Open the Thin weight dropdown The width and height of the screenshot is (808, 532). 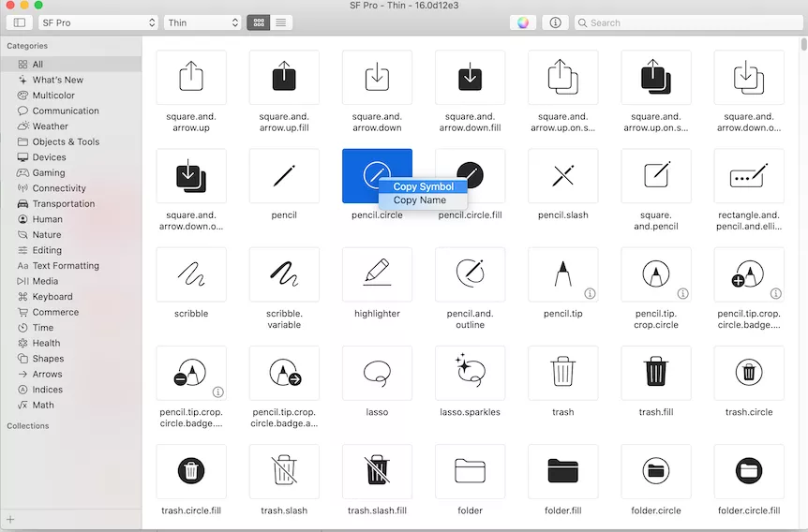202,22
